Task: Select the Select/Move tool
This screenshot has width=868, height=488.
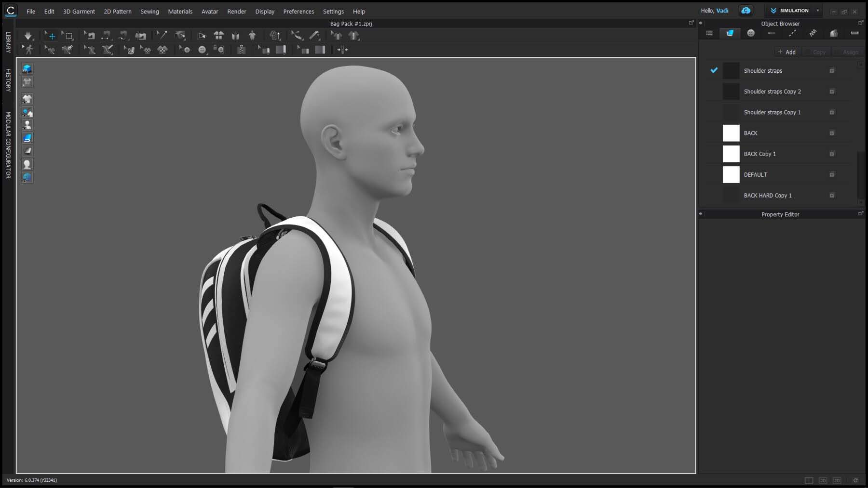Action: (x=50, y=36)
